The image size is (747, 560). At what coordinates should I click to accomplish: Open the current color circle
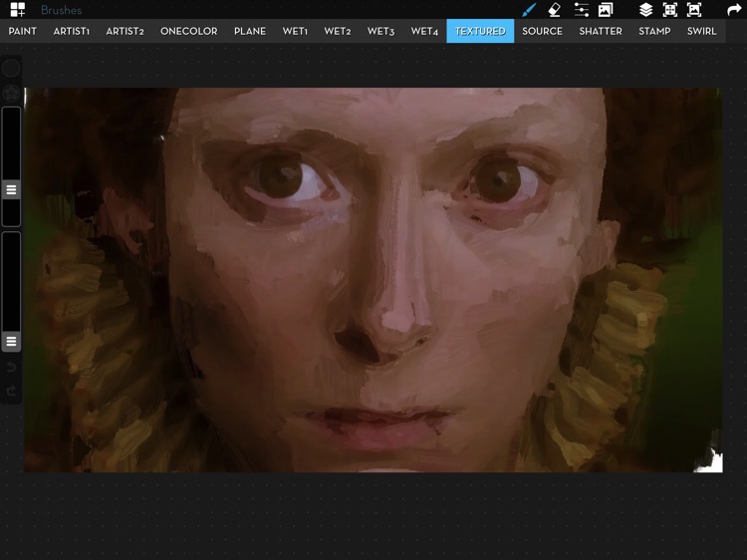tap(11, 68)
